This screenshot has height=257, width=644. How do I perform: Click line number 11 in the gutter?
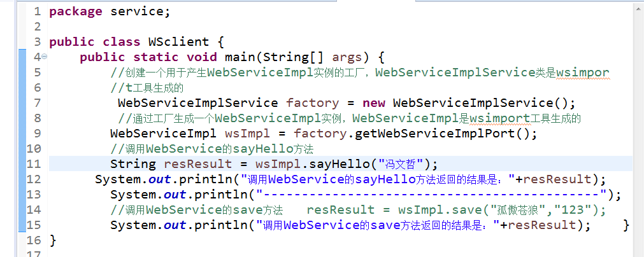pos(34,164)
